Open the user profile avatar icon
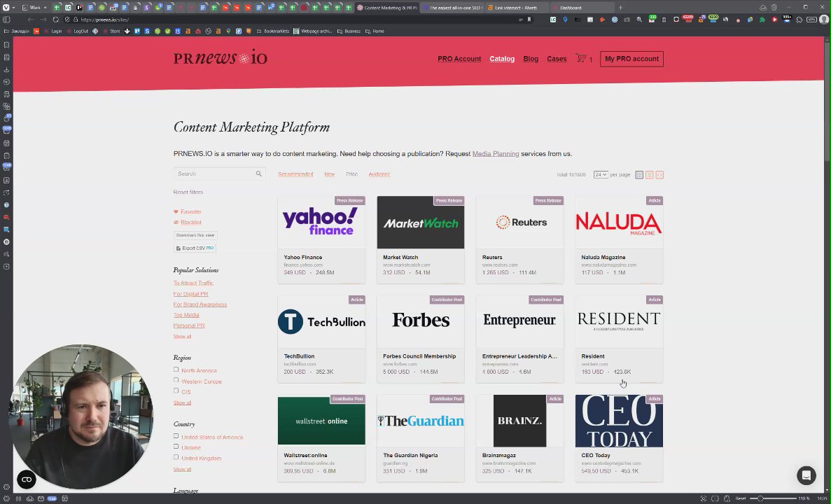The width and height of the screenshot is (831, 504). [x=823, y=20]
